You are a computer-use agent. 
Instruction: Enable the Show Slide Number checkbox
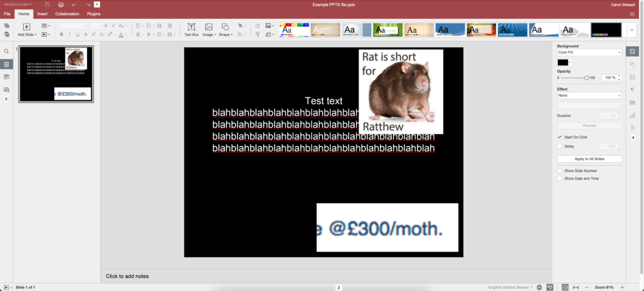click(x=560, y=171)
